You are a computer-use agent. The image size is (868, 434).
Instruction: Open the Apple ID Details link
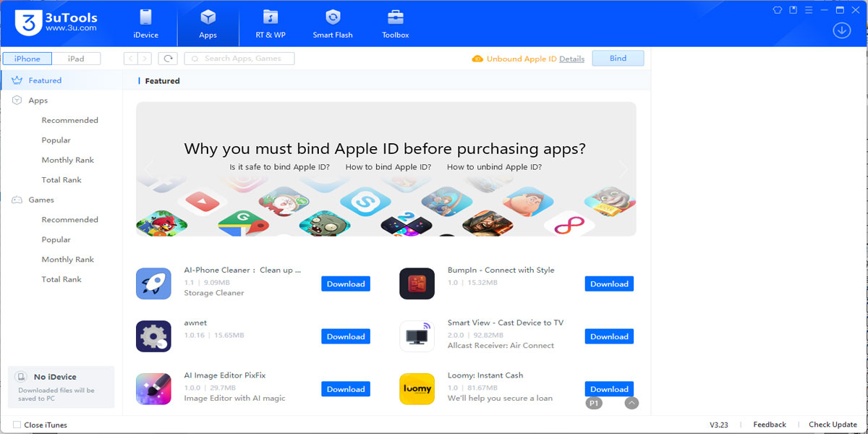click(x=571, y=59)
